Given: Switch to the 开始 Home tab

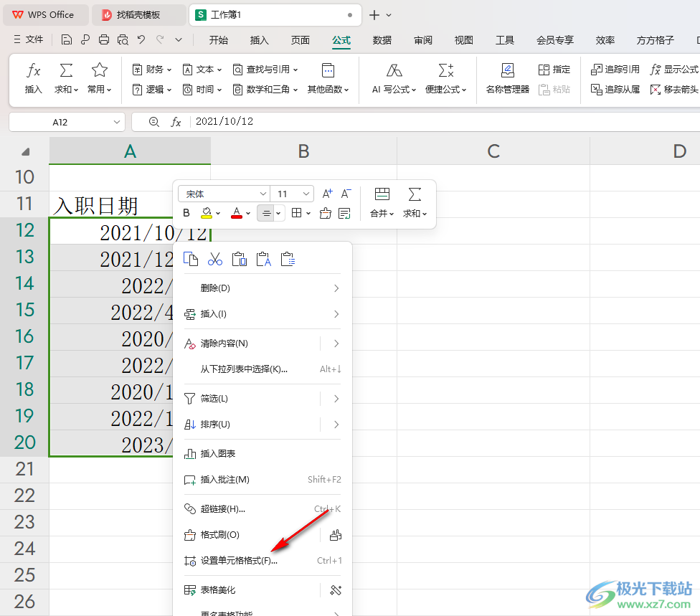Looking at the screenshot, I should pos(218,40).
